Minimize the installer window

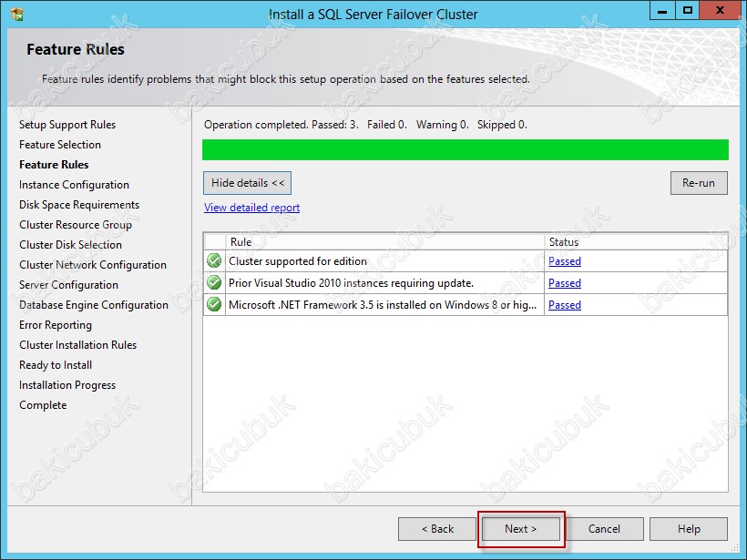point(662,11)
